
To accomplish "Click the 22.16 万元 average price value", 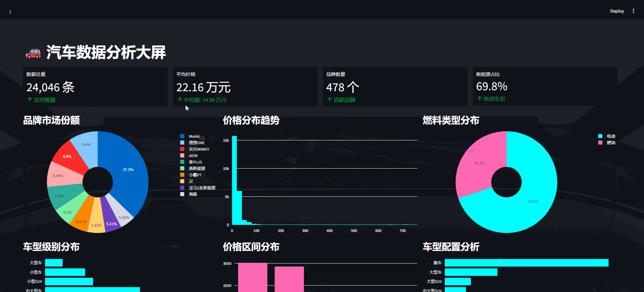I will point(203,87).
